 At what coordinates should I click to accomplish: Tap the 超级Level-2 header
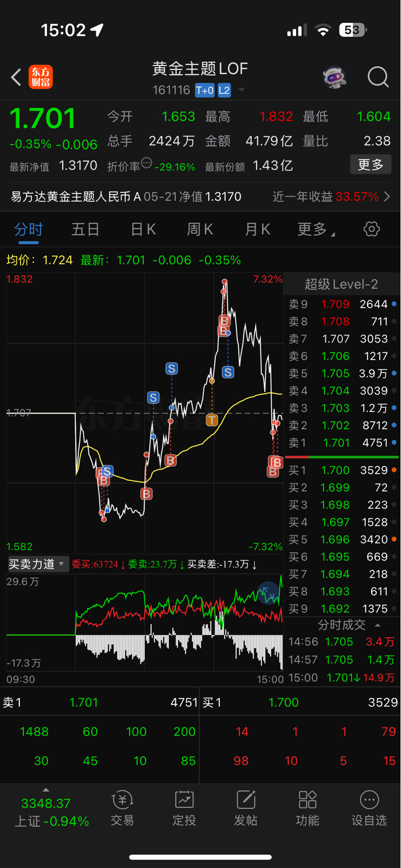pyautogui.click(x=342, y=284)
